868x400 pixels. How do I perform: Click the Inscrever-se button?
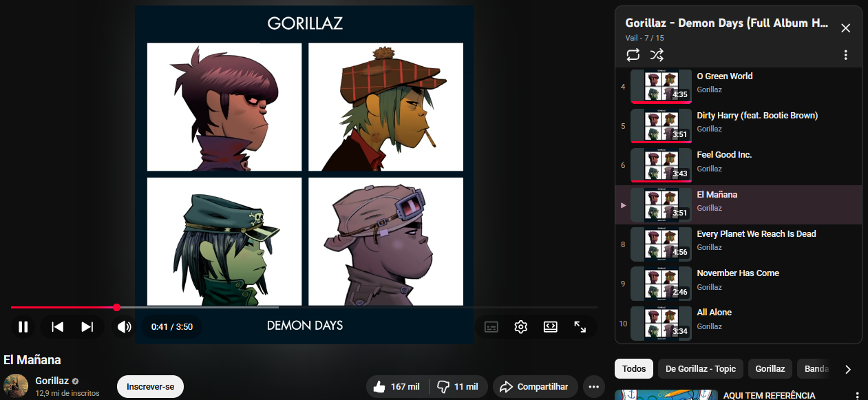pyautogui.click(x=150, y=387)
